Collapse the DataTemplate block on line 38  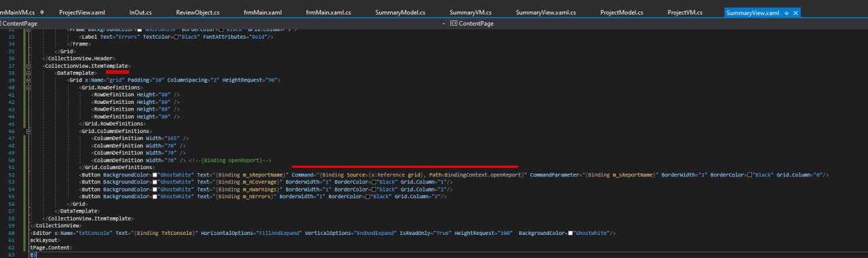click(29, 73)
